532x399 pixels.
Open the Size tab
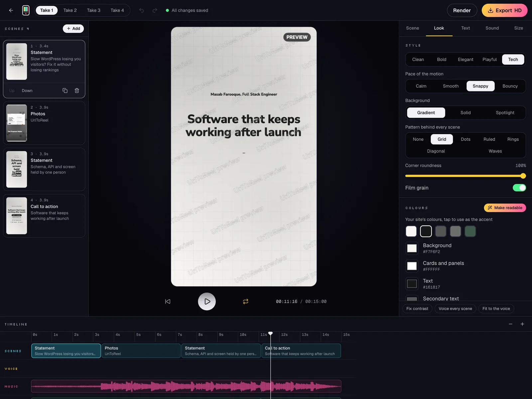[519, 28]
